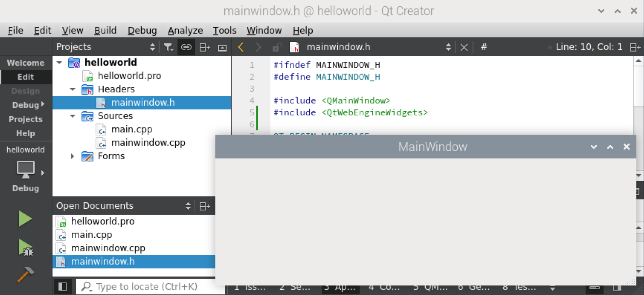The width and height of the screenshot is (644, 295).
Task: Open the Tools menu
Action: point(224,31)
